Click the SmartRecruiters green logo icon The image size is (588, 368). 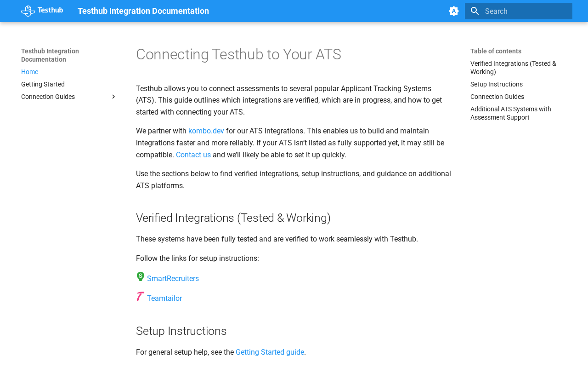(141, 276)
